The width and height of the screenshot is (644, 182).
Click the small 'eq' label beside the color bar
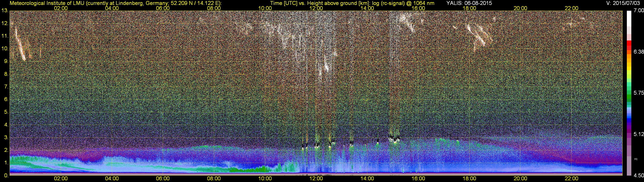(636, 159)
